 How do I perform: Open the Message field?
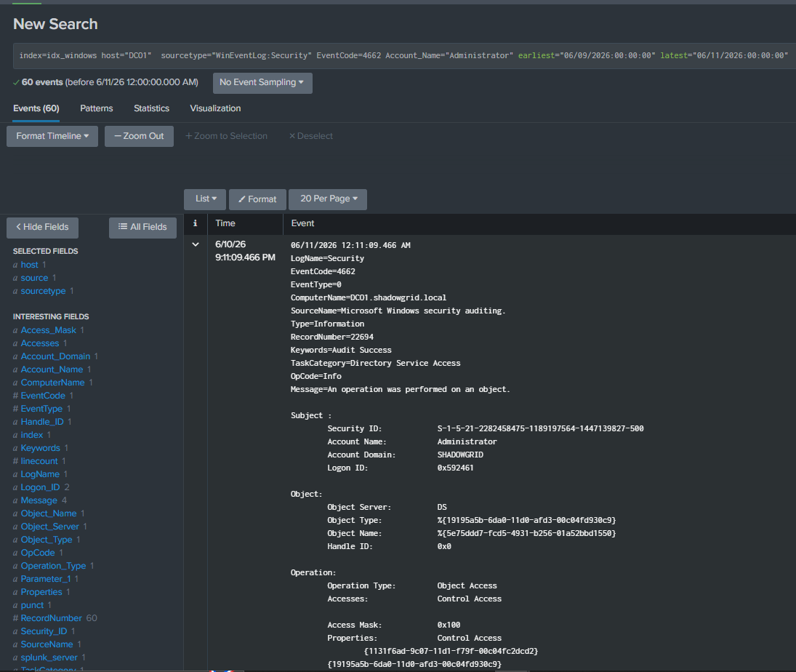39,501
